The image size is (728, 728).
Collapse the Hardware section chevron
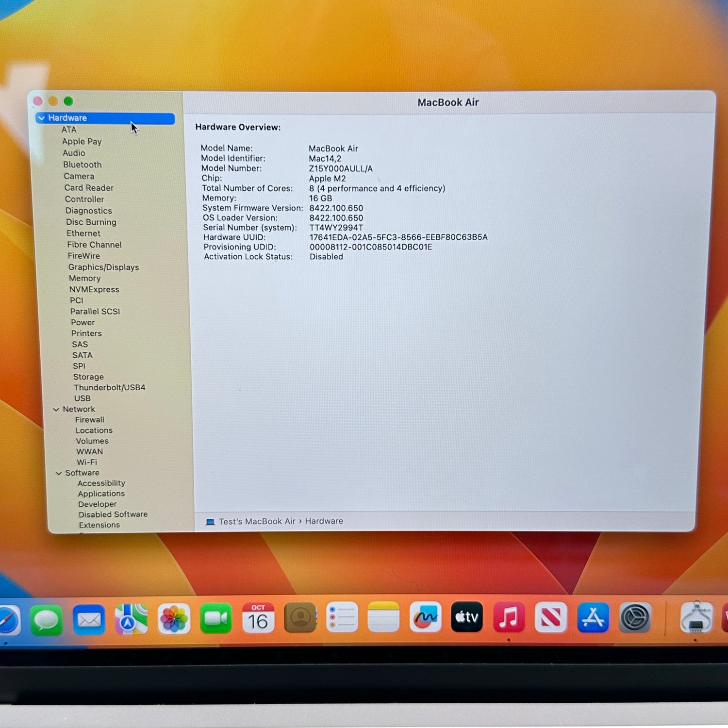(42, 118)
